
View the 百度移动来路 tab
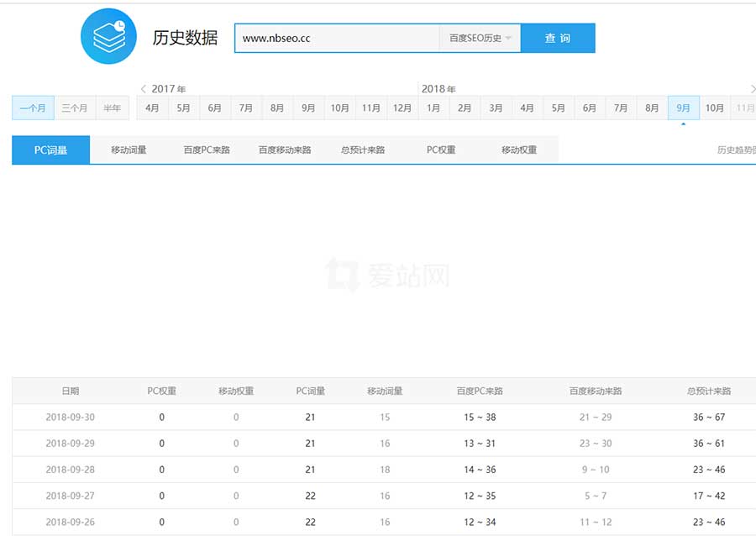284,149
